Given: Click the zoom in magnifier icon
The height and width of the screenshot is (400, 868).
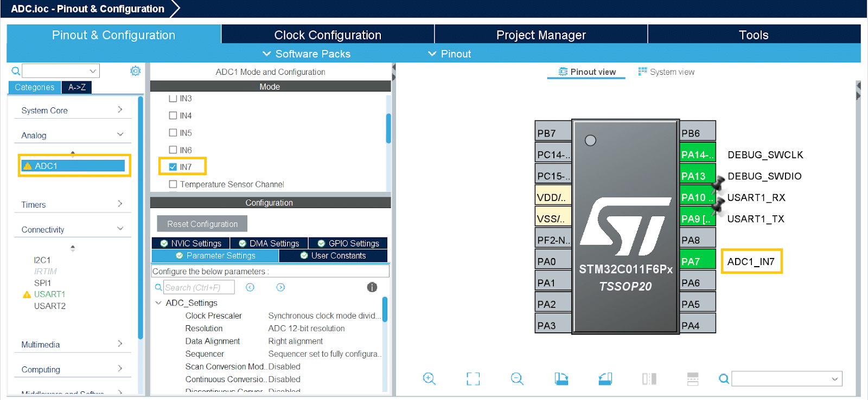Looking at the screenshot, I should 429,379.
